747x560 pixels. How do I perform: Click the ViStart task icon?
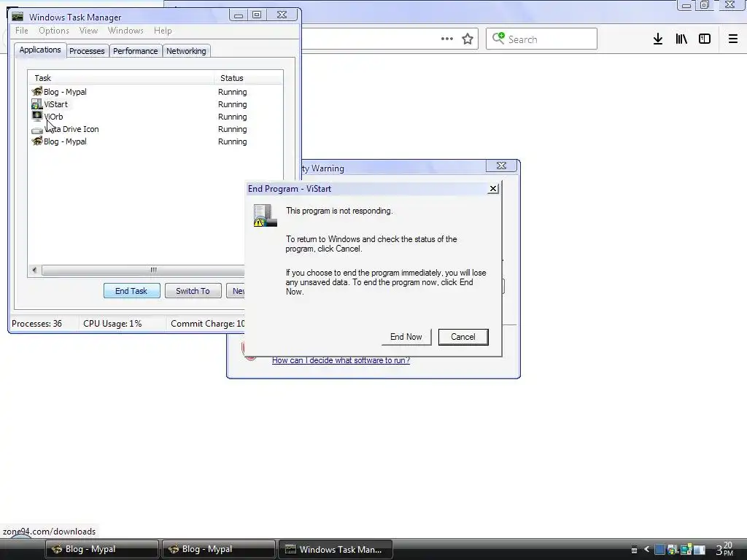tap(36, 104)
